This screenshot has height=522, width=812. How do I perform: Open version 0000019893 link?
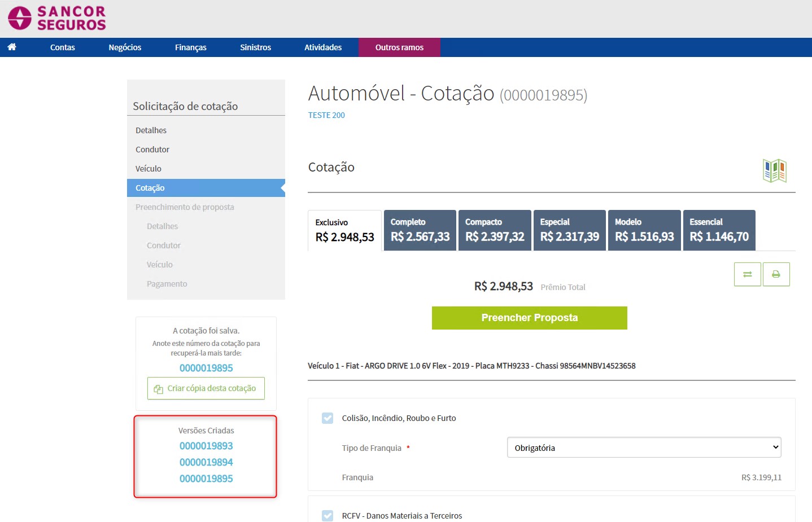pyautogui.click(x=206, y=446)
